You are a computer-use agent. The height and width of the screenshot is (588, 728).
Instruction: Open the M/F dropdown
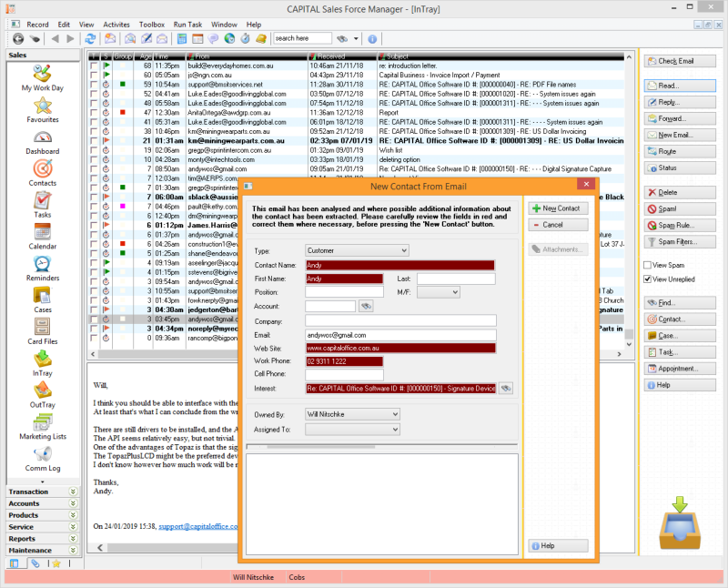point(439,292)
